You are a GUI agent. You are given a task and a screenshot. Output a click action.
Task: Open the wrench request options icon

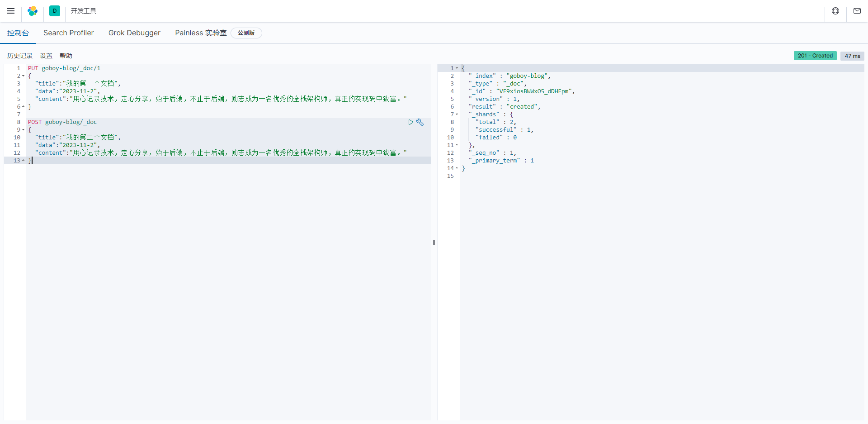[420, 122]
